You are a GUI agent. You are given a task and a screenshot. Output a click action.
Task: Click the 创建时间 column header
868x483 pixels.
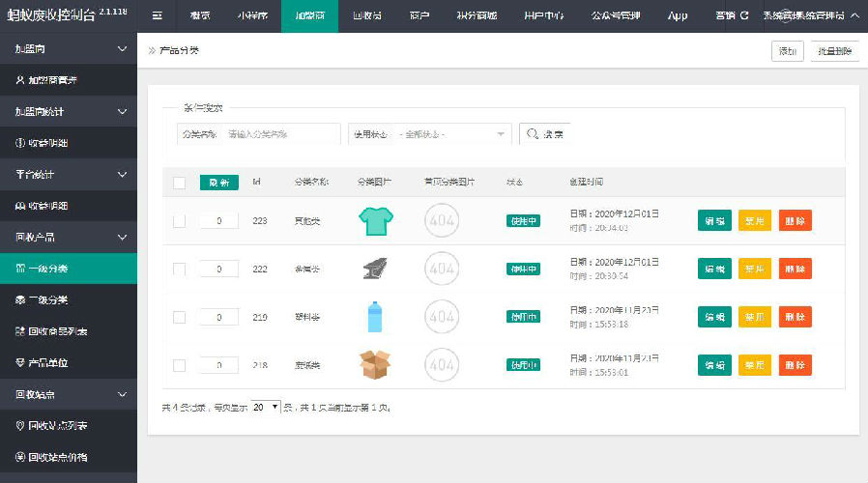point(586,182)
